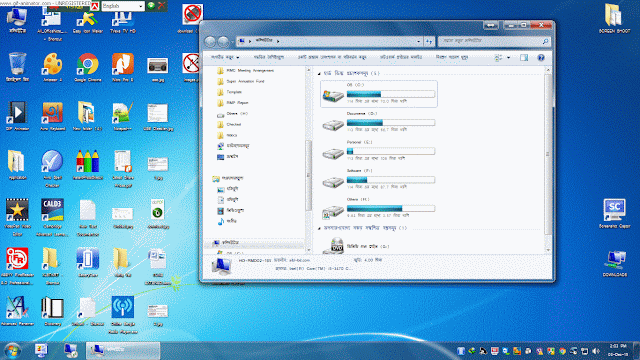Image resolution: width=640 pixels, height=360 pixels.
Task: Select the DVD RW drive icon
Action: (336, 246)
